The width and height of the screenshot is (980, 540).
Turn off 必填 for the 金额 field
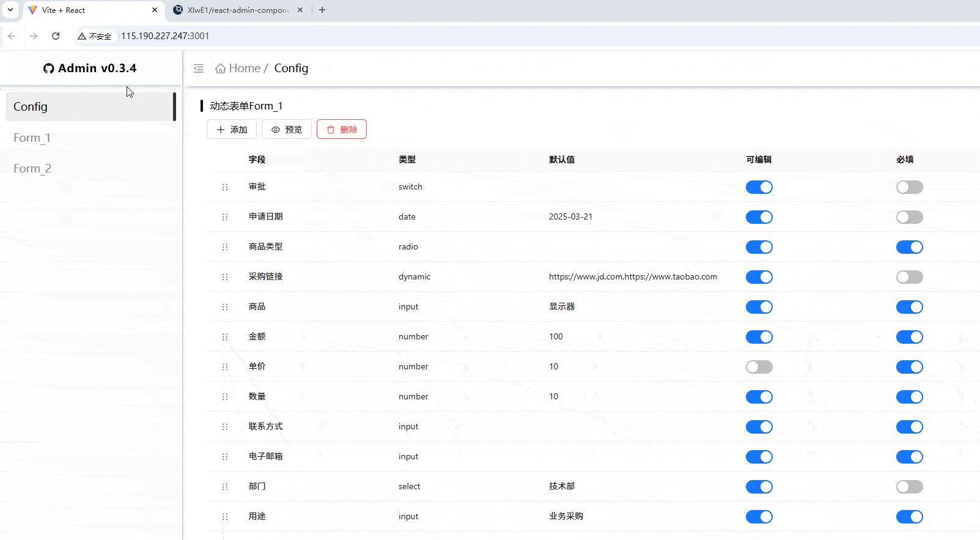click(910, 337)
